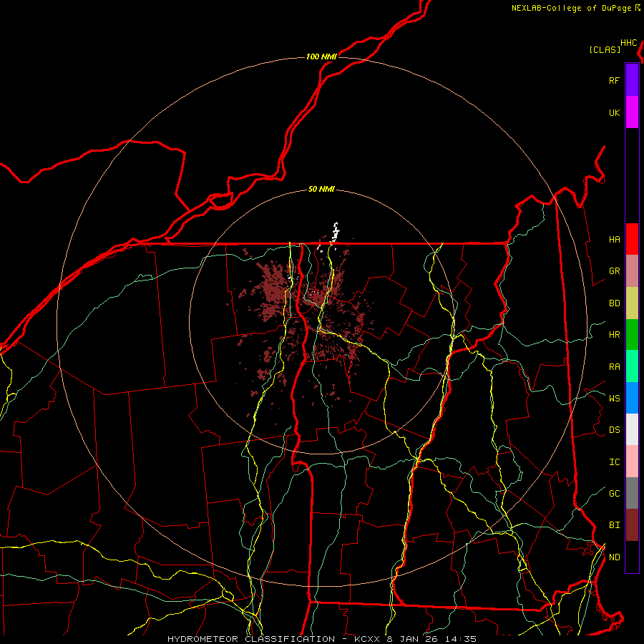Click the ND black legend swatch
The width and height of the screenshot is (644, 644).
(x=632, y=557)
